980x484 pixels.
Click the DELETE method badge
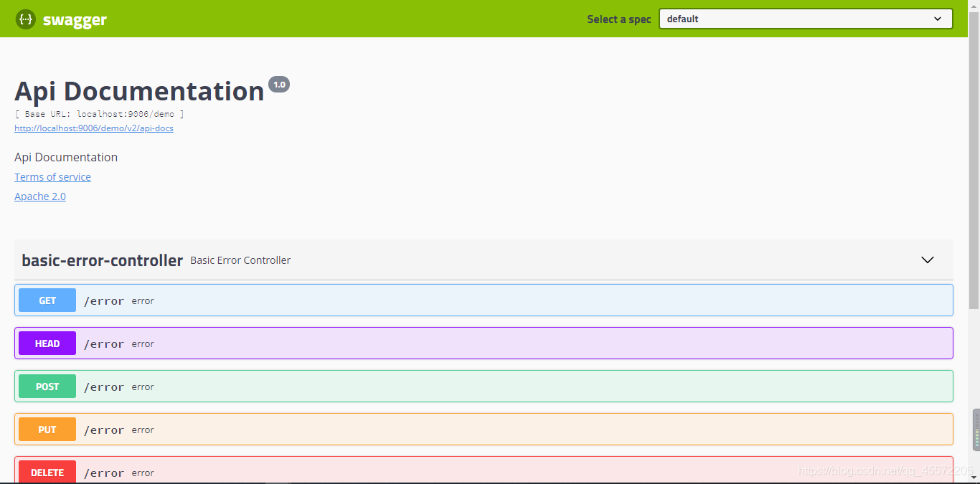click(47, 472)
